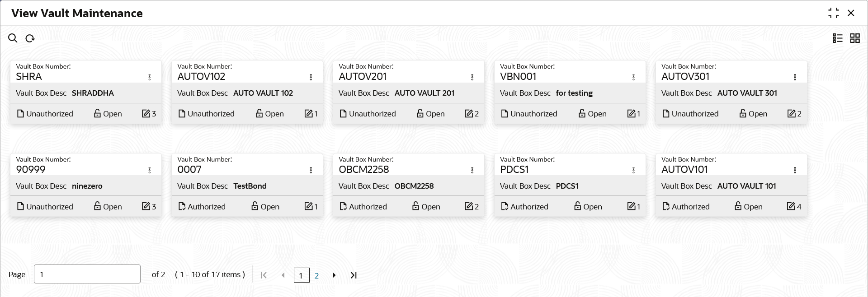Select page 2 in pagination
The image size is (868, 297).
316,275
